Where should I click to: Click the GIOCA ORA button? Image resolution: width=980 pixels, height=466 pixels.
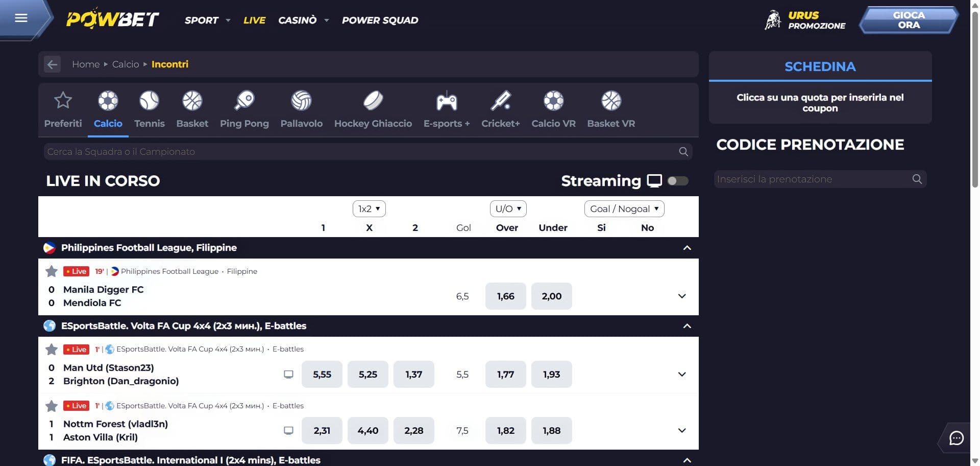pos(909,20)
